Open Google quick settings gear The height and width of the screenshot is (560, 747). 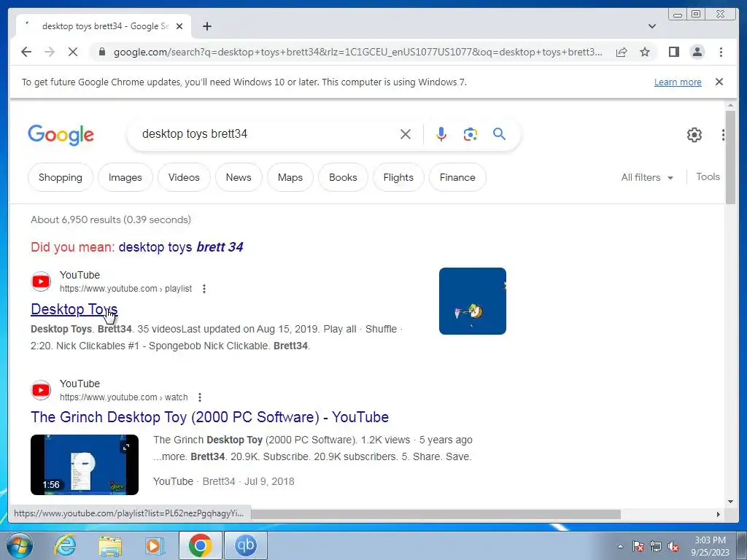pos(694,135)
